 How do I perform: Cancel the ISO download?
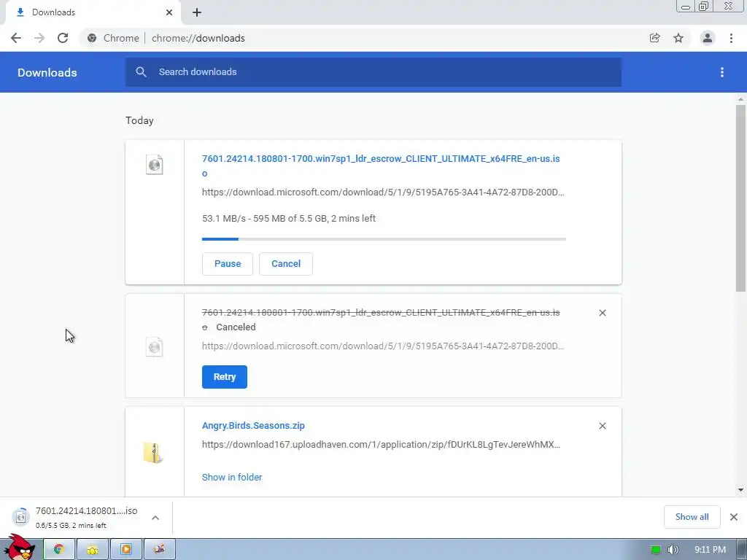pyautogui.click(x=286, y=264)
